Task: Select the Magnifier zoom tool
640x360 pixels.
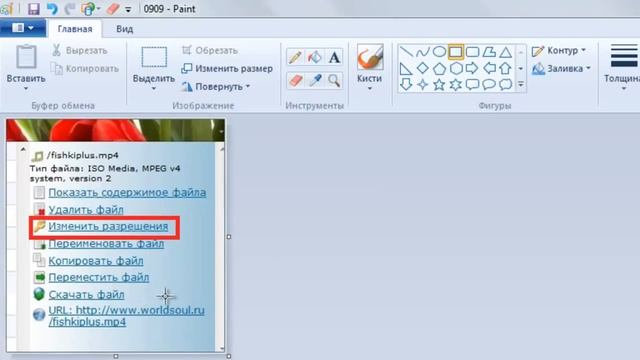Action: pos(334,80)
